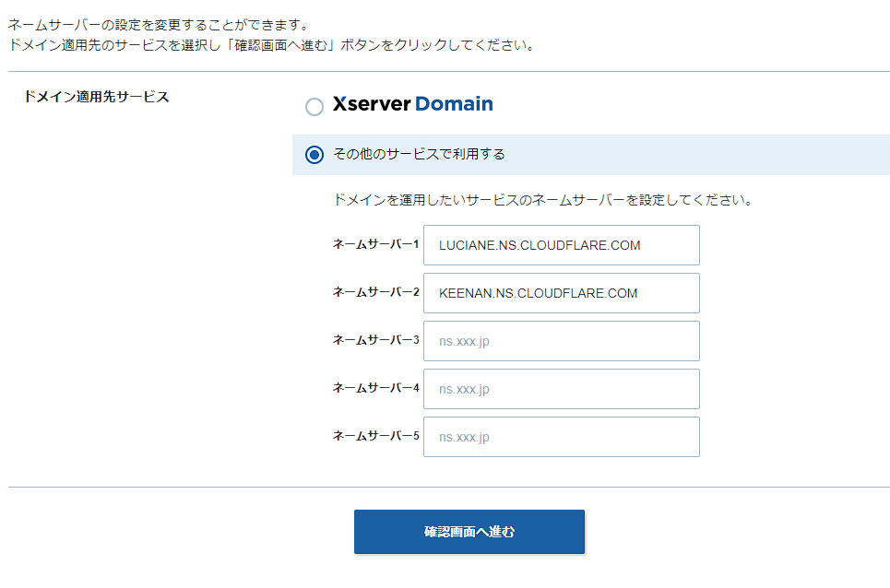Click the highlighted その他のサービス row

pos(590,155)
